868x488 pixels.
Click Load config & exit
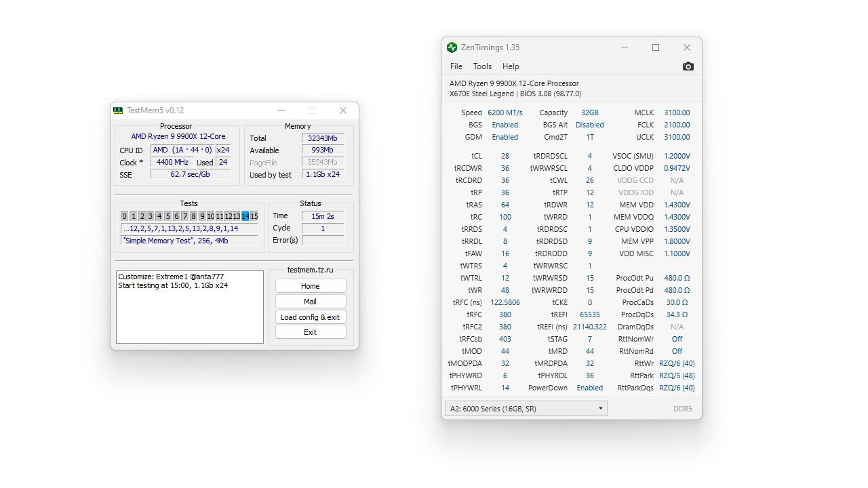[x=310, y=317]
